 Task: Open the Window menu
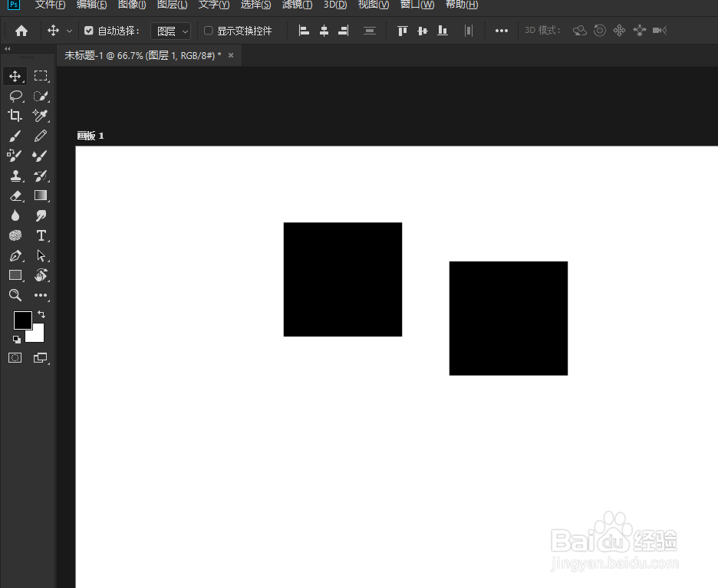coord(417,5)
